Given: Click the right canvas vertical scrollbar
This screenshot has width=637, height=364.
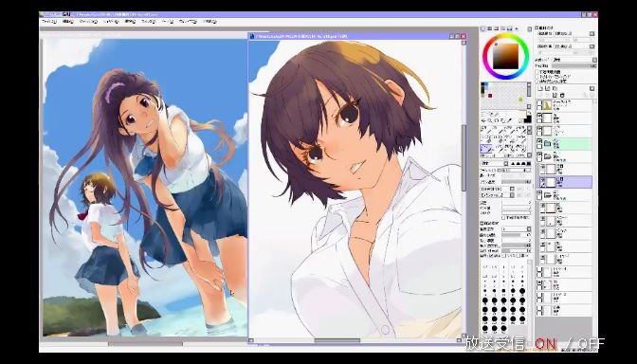Looking at the screenshot, I should coord(464,157).
